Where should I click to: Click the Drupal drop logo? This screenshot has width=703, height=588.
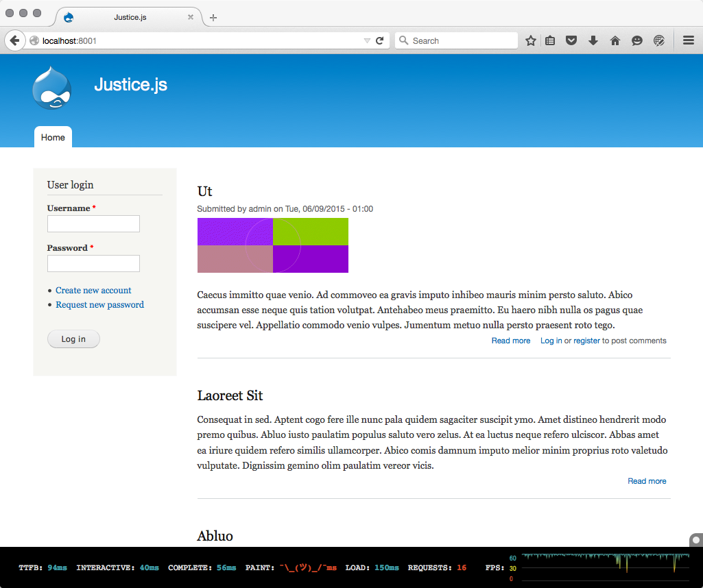click(x=51, y=88)
